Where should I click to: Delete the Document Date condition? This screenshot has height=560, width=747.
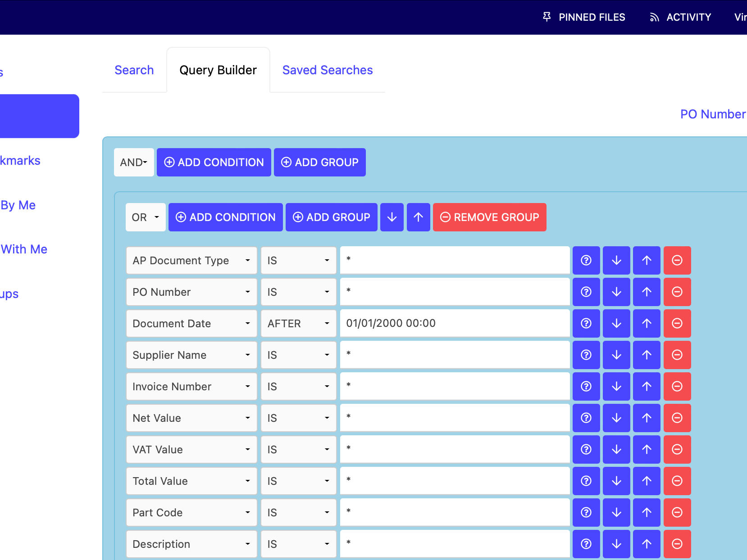[x=677, y=323]
